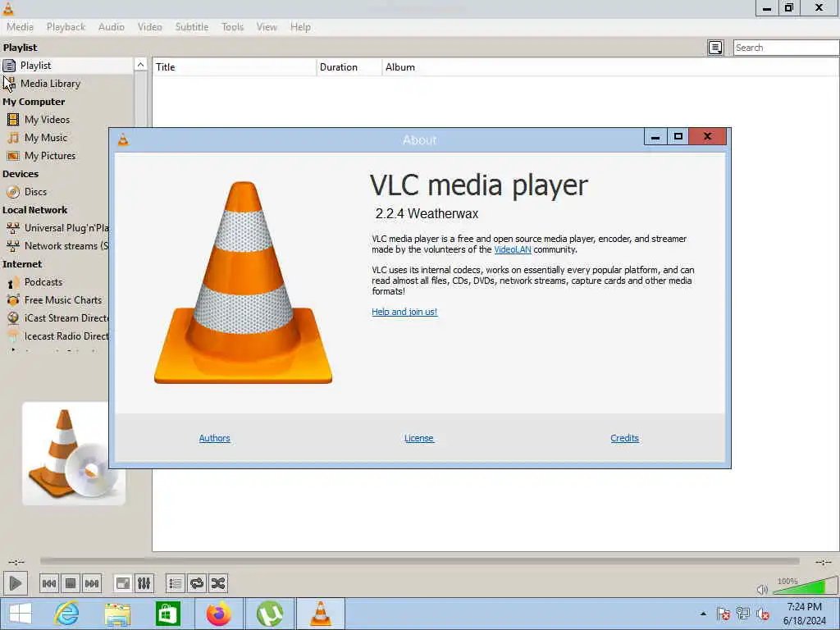The height and width of the screenshot is (630, 840).
Task: Open the Subtitle menu
Action: coord(192,27)
